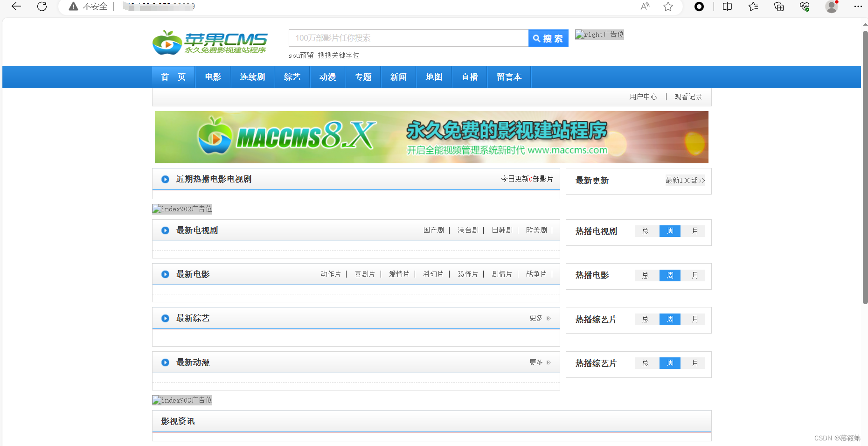Open the 恐怖片 category link
The image size is (868, 446).
coord(468,274)
